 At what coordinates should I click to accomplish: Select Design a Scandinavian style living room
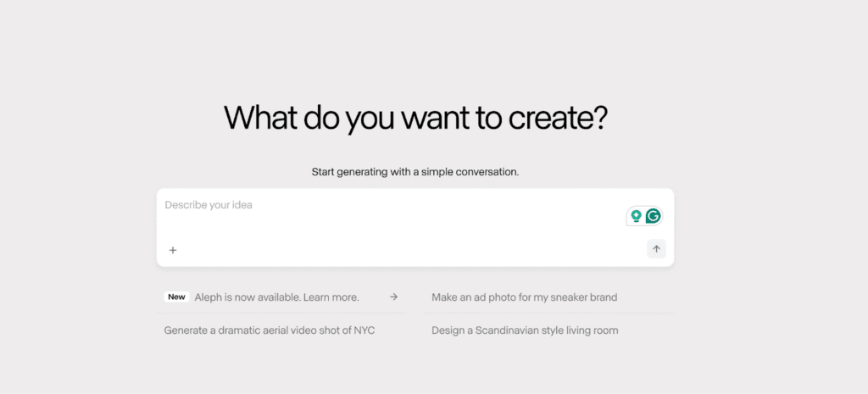pyautogui.click(x=525, y=330)
